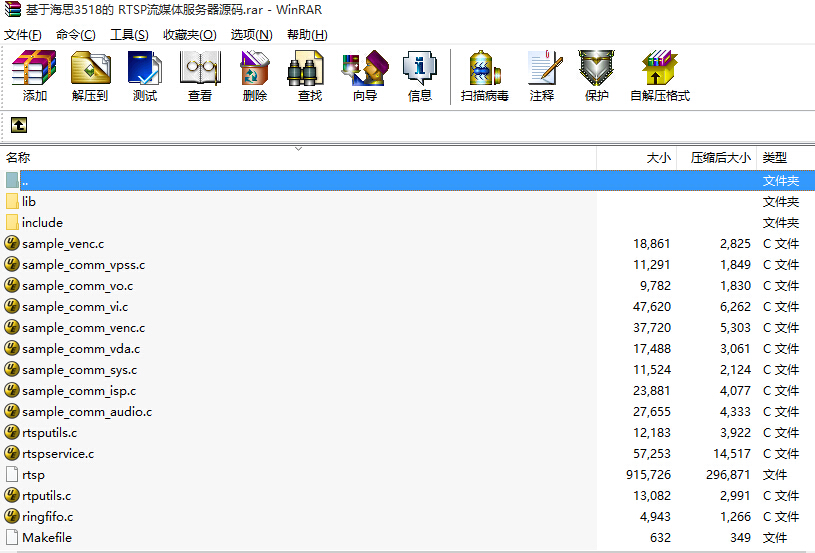Go up one folder level arrow
815x553 pixels.
19,125
